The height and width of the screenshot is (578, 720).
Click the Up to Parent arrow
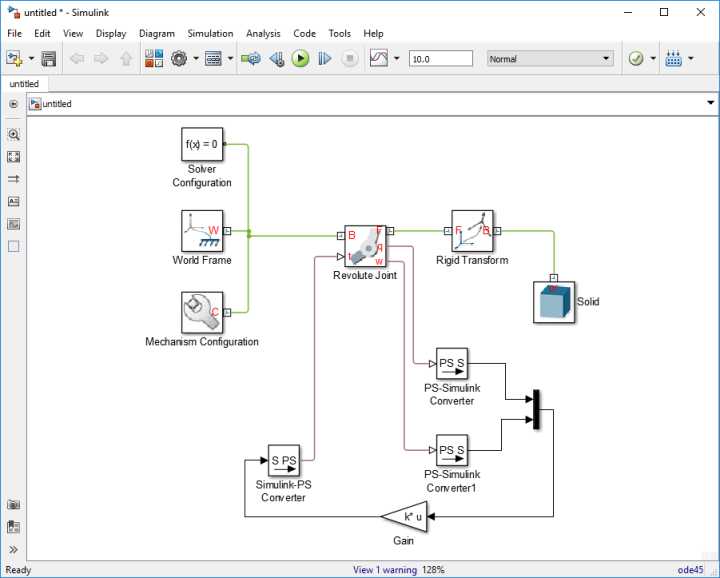click(x=126, y=59)
